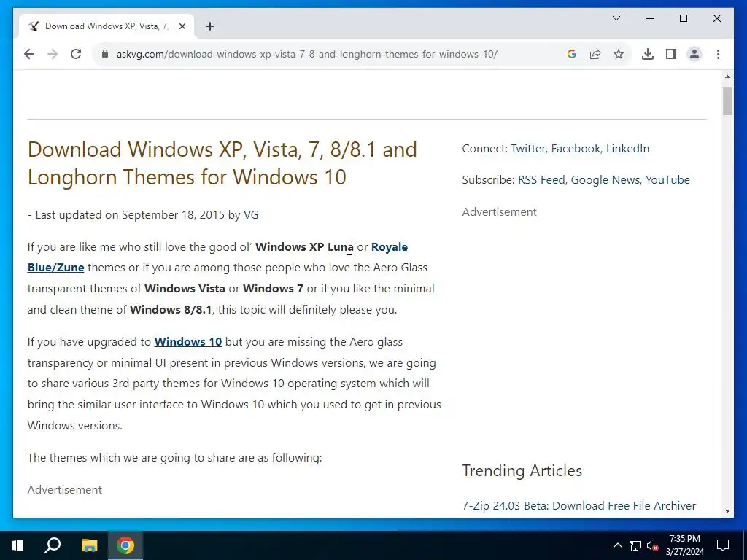The width and height of the screenshot is (747, 560).
Task: Click the scrollbar up arrow
Action: [727, 77]
